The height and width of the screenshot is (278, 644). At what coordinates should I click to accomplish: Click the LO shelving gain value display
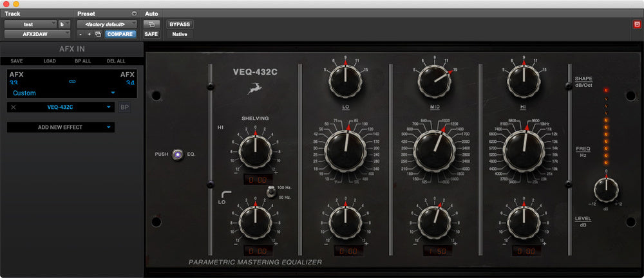pyautogui.click(x=257, y=251)
